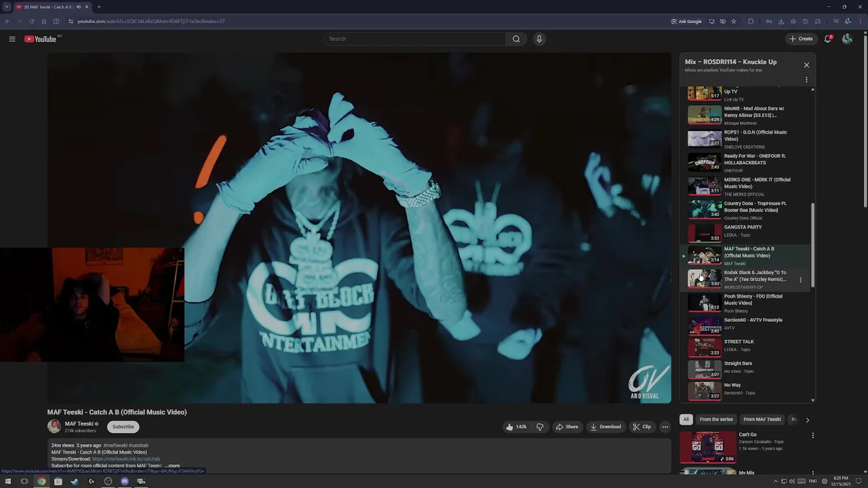868x488 pixels.
Task: Open Chrome three-dot menu
Action: (x=861, y=21)
